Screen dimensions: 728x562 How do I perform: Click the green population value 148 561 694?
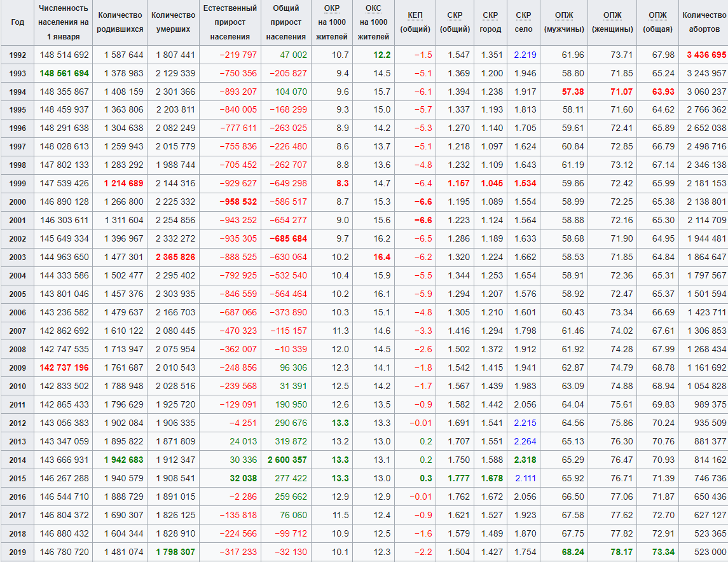pyautogui.click(x=64, y=73)
